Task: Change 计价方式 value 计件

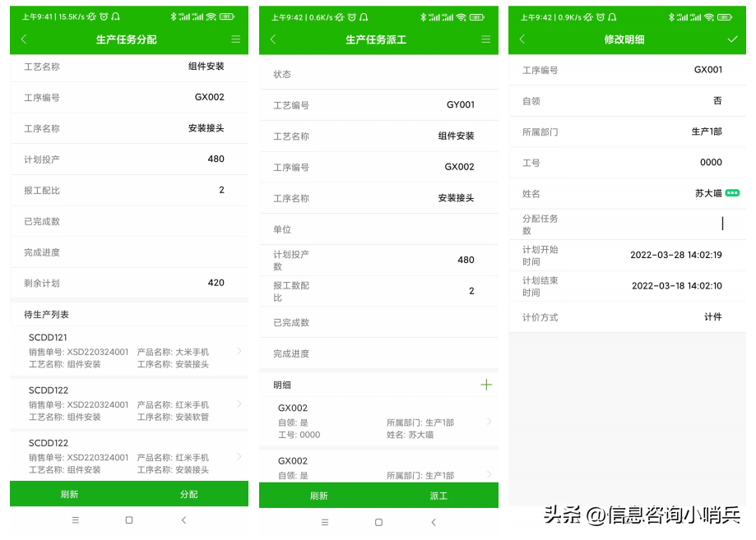Action: point(713,316)
